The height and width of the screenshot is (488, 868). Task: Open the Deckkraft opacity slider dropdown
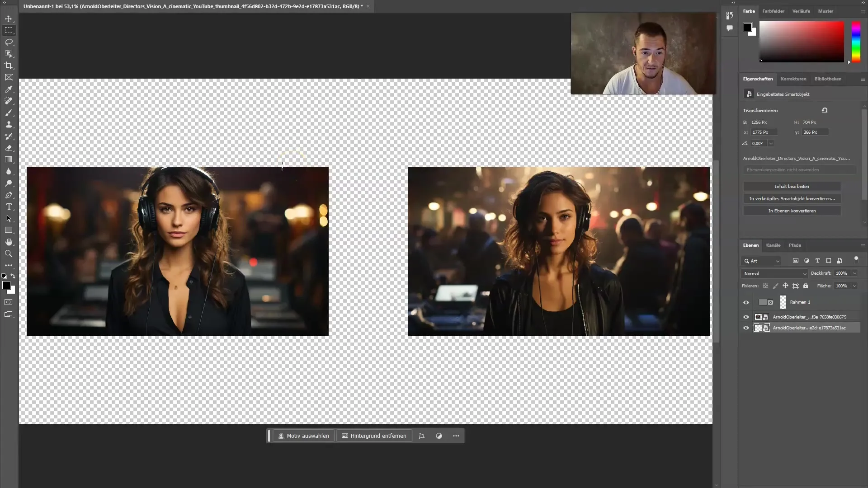tap(854, 273)
